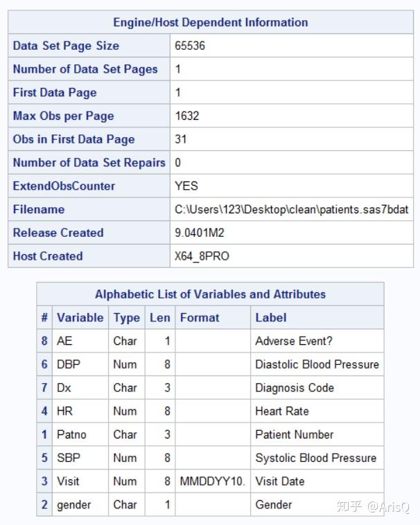The height and width of the screenshot is (525, 420).
Task: Select the DBP variable cell
Action: (68, 364)
